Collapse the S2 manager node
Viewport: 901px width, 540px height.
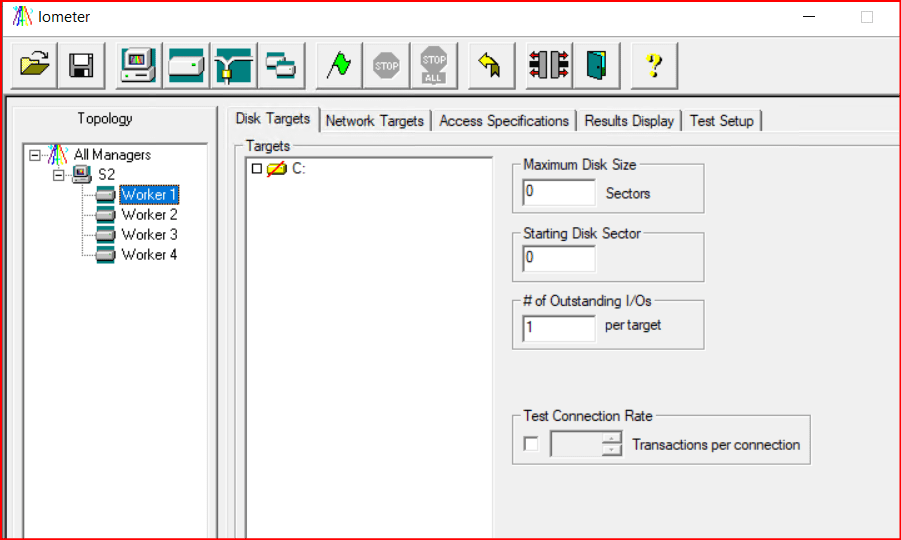(59, 175)
